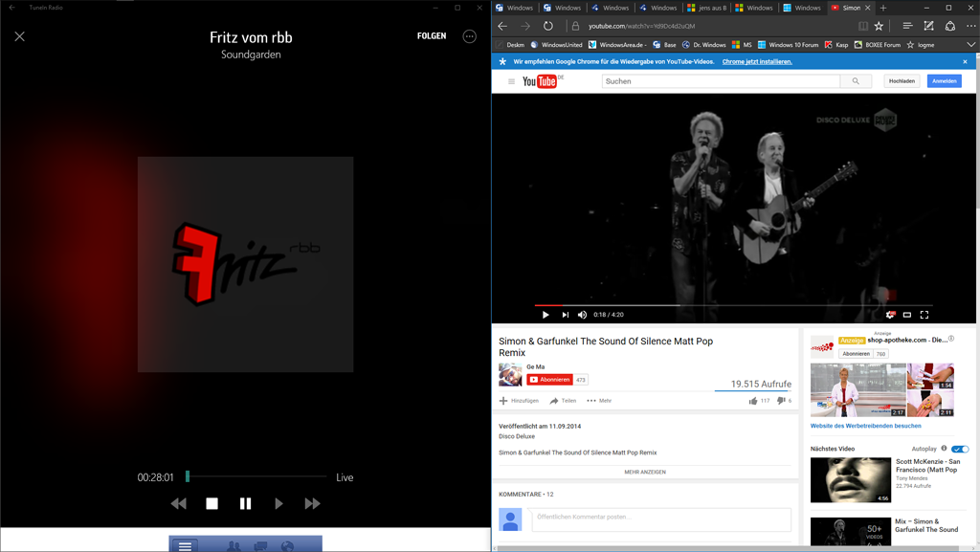Image resolution: width=980 pixels, height=552 pixels.
Task: Open Edge more actions menu
Action: [x=970, y=26]
